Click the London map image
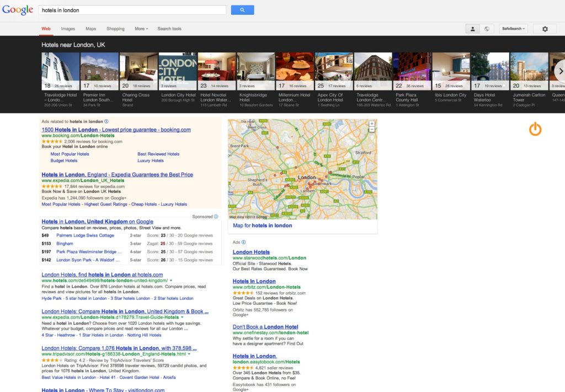Viewport: 565px width, 392px height. tap(303, 169)
